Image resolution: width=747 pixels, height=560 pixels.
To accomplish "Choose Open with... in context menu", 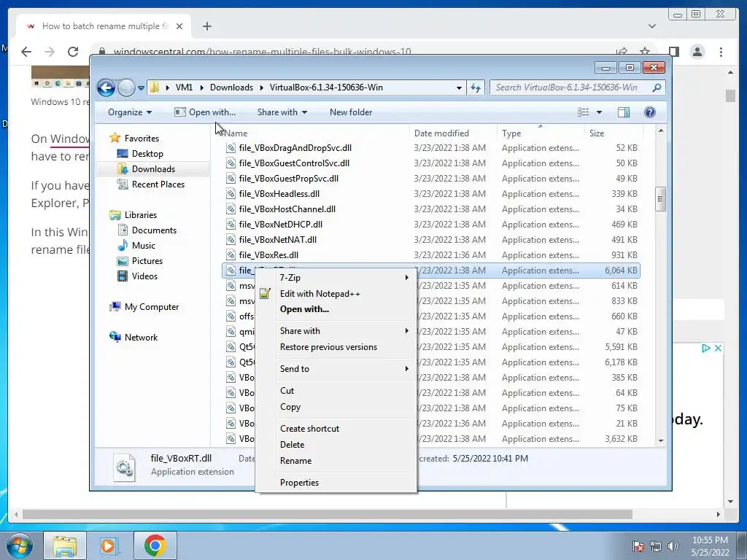I will pos(336,309).
